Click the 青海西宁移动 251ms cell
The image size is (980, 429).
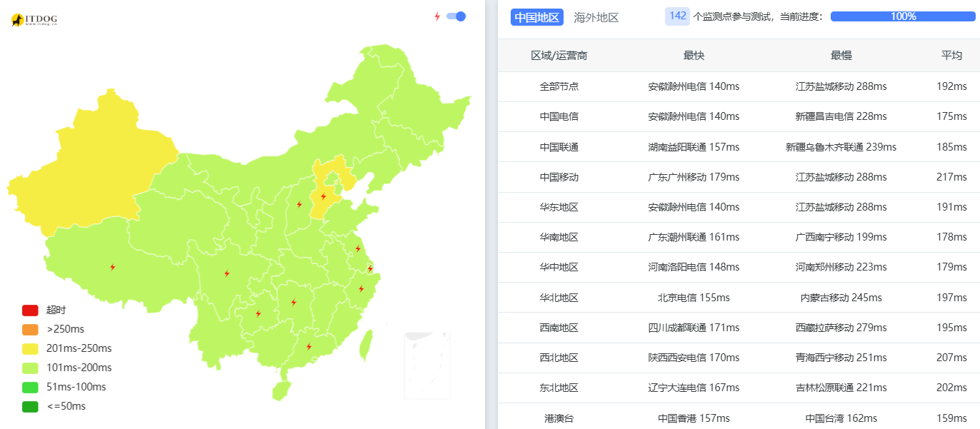(841, 358)
